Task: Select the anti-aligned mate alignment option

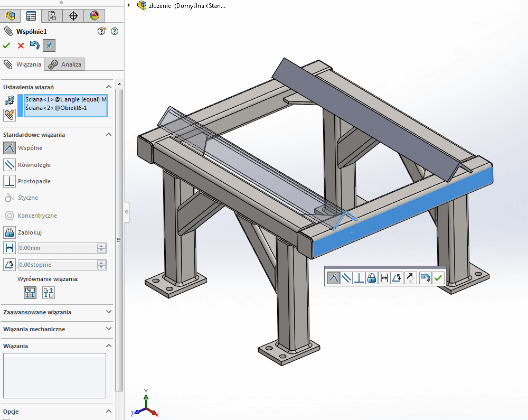Action: (48, 292)
